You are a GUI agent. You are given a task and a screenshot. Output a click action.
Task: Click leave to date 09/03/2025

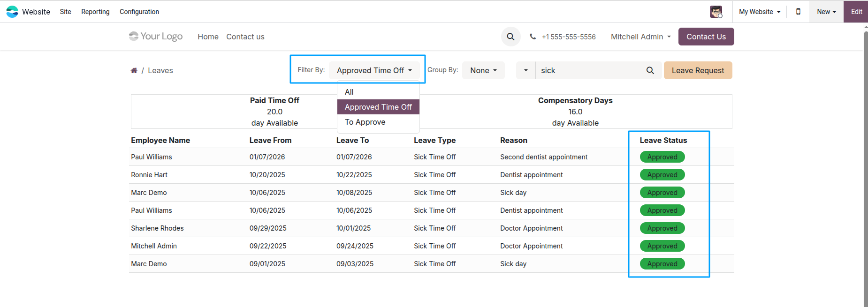click(355, 264)
